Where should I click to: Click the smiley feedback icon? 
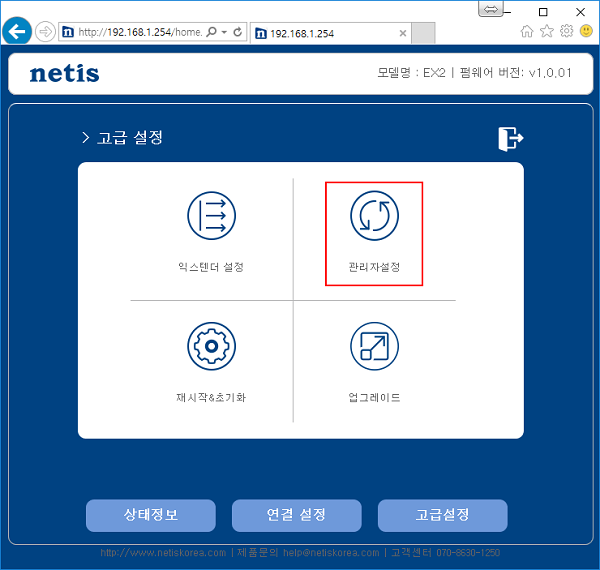point(586,31)
